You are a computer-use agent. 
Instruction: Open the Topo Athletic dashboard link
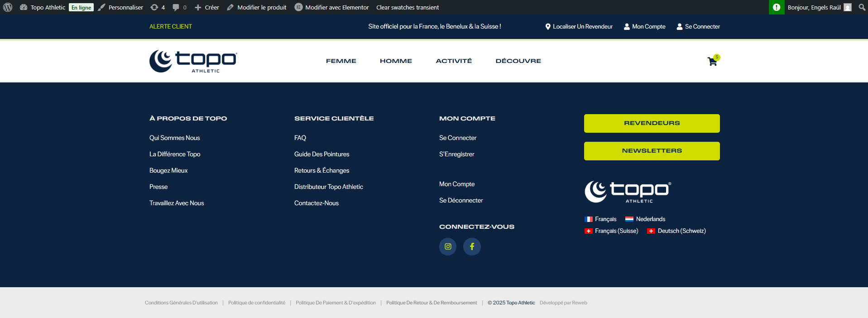[x=43, y=7]
